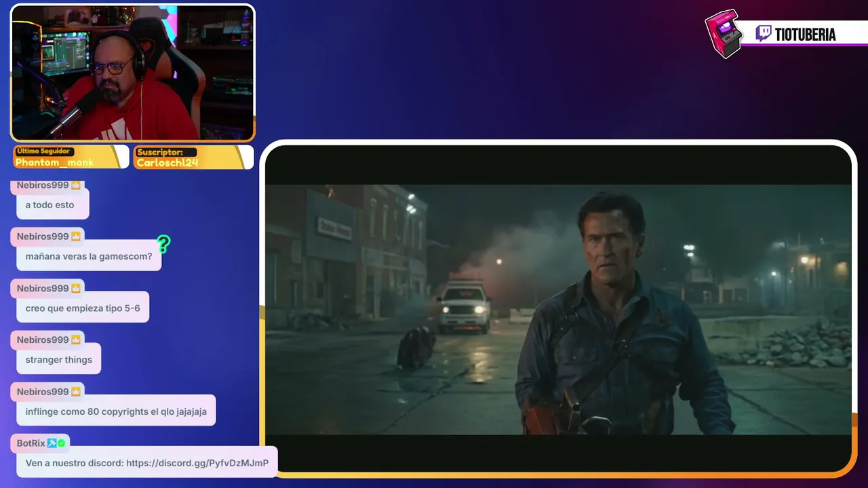Click username Nebiros999 above the copyrights message
Viewport: 868px width, 488px height.
43,392
